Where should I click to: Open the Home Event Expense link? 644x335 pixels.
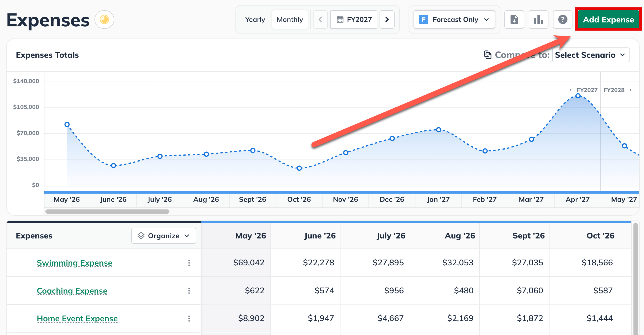(77, 318)
